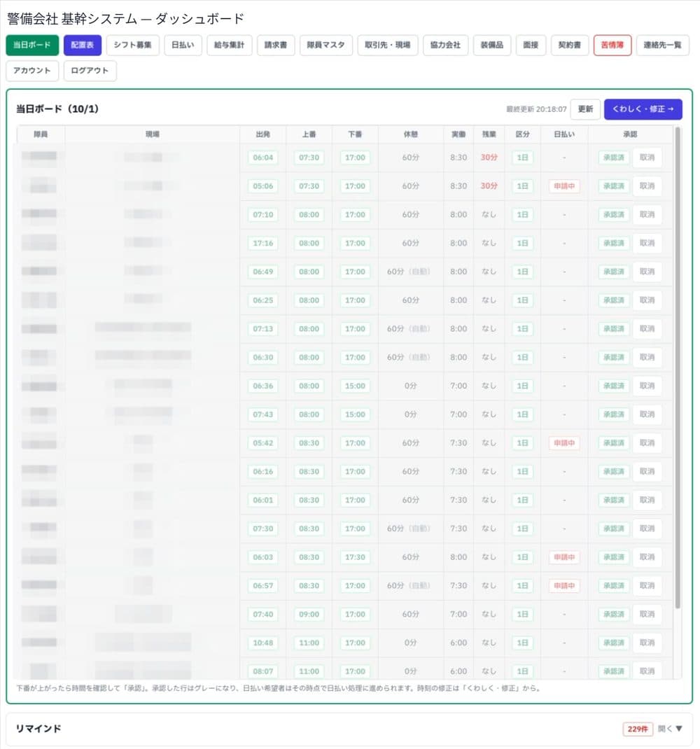Click 承認済 in the 17:16 departure row
Viewport: 700px width, 749px height.
click(613, 243)
